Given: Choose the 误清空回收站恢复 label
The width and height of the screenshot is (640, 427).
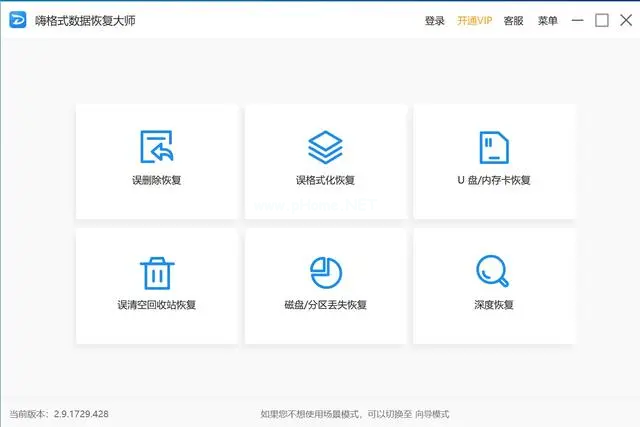Looking at the screenshot, I should [x=156, y=304].
